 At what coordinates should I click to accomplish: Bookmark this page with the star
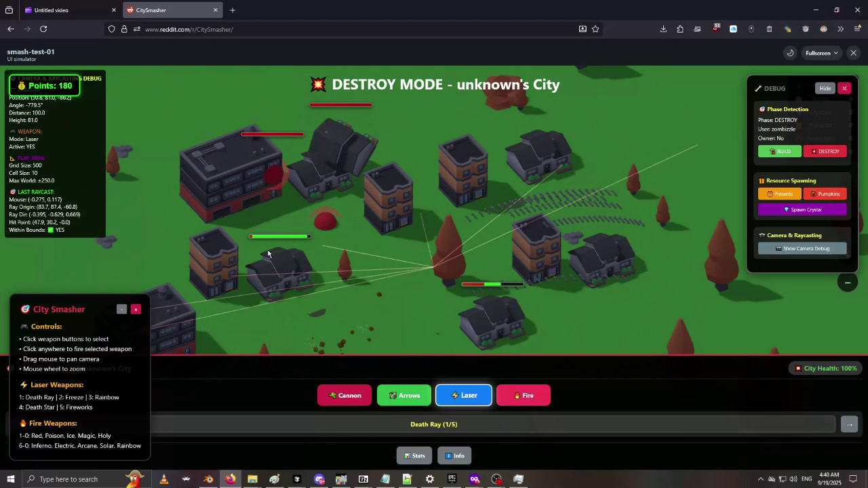pyautogui.click(x=595, y=29)
